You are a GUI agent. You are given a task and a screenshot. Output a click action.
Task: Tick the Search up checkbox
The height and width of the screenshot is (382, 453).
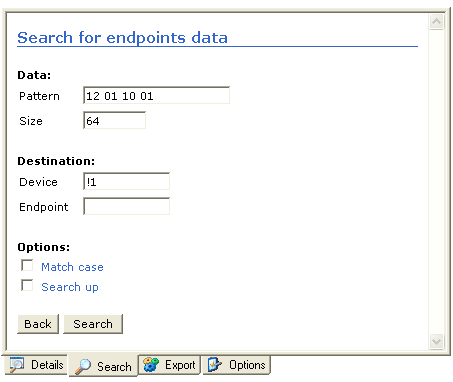(27, 285)
